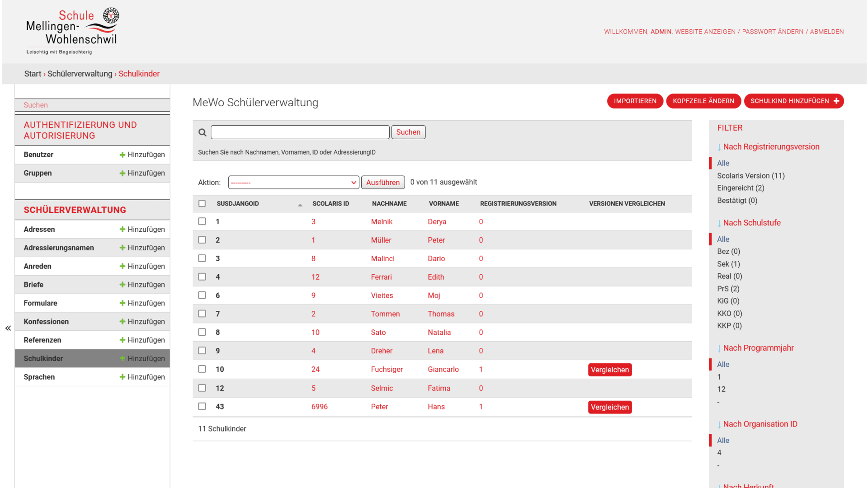Open Adressen in sidebar menu
Image resolution: width=868 pixels, height=488 pixels.
click(39, 230)
